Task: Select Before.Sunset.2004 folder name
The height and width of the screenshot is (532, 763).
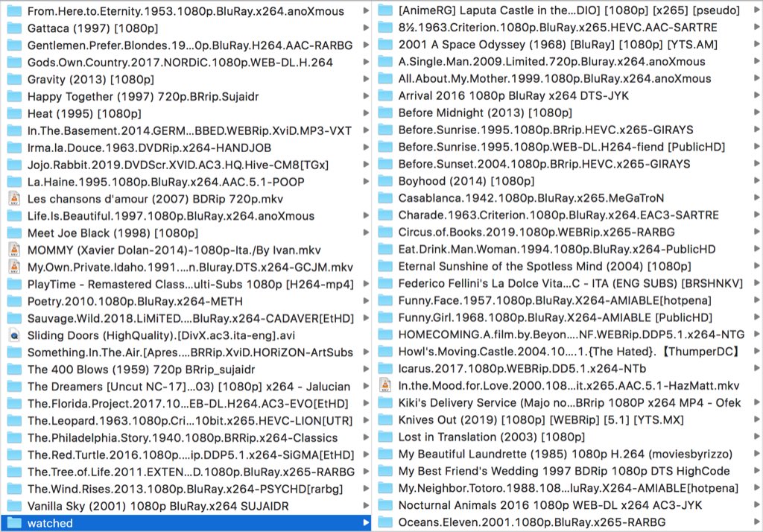Action: (544, 163)
